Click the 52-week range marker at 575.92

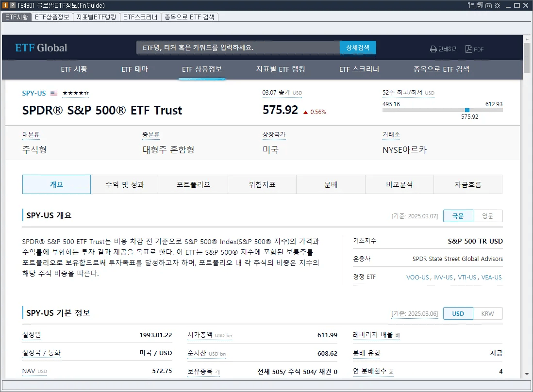point(467,110)
